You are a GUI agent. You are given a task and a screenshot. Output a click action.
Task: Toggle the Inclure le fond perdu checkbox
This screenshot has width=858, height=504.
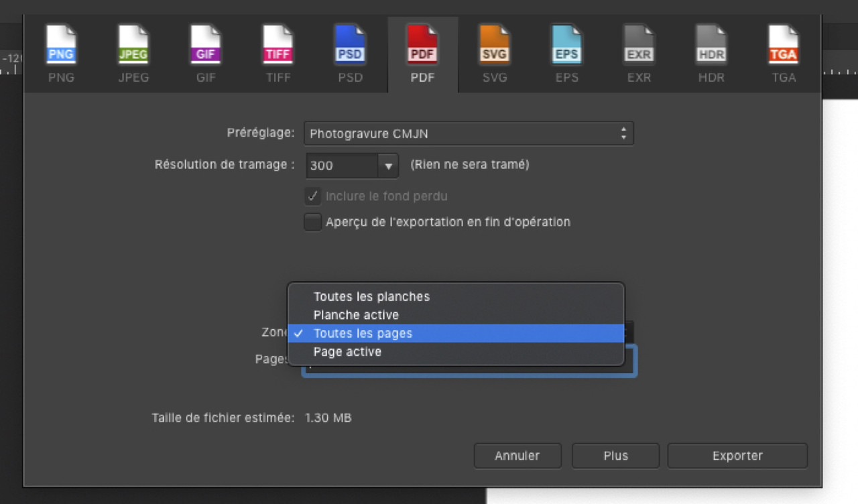coord(312,196)
